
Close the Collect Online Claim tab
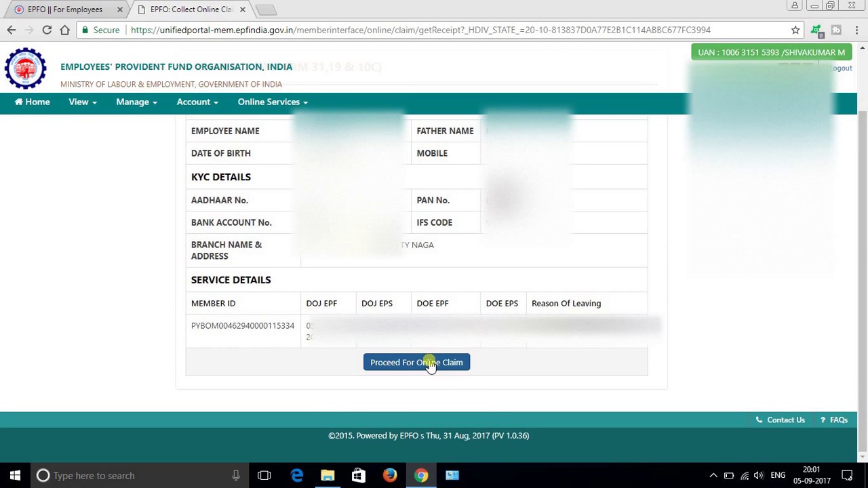[242, 9]
